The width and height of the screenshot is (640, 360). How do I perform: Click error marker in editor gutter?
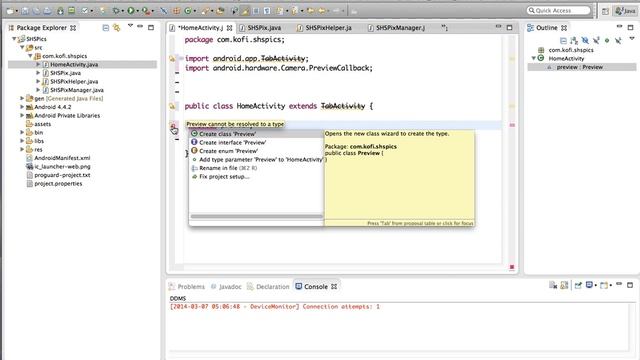pos(173,126)
